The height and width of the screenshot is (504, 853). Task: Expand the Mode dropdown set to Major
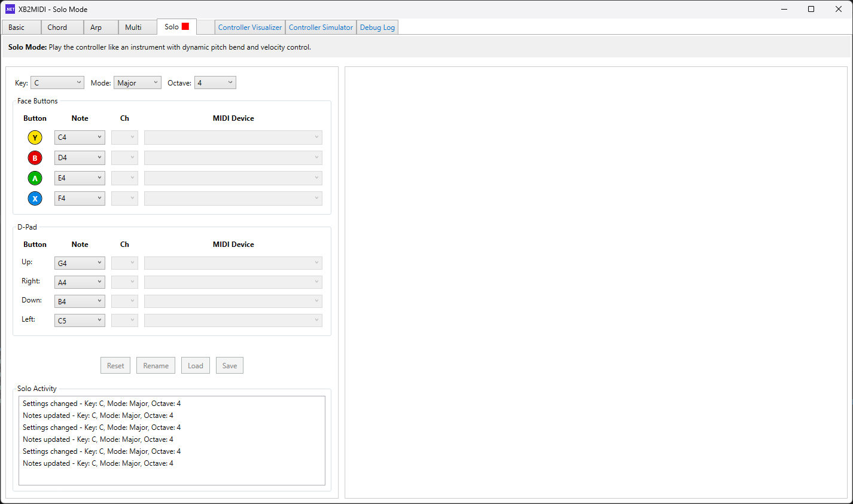point(138,83)
